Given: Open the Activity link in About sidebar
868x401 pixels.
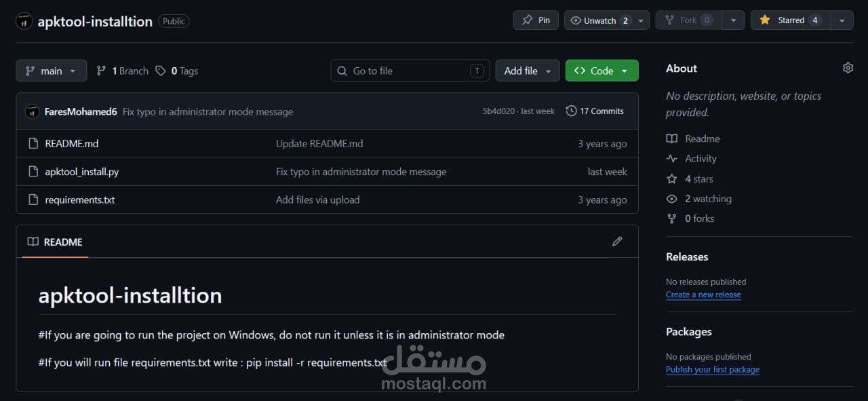Looking at the screenshot, I should click(x=692, y=159).
